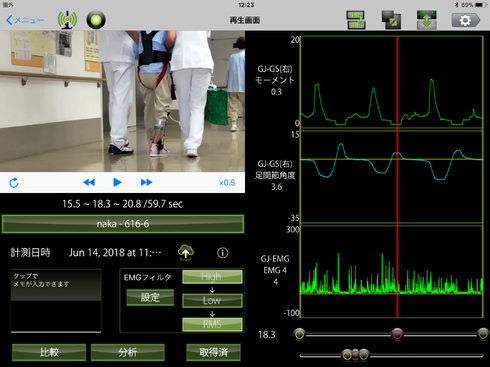490x367 pixels.
Task: Show recording details via info icon
Action: point(222,253)
